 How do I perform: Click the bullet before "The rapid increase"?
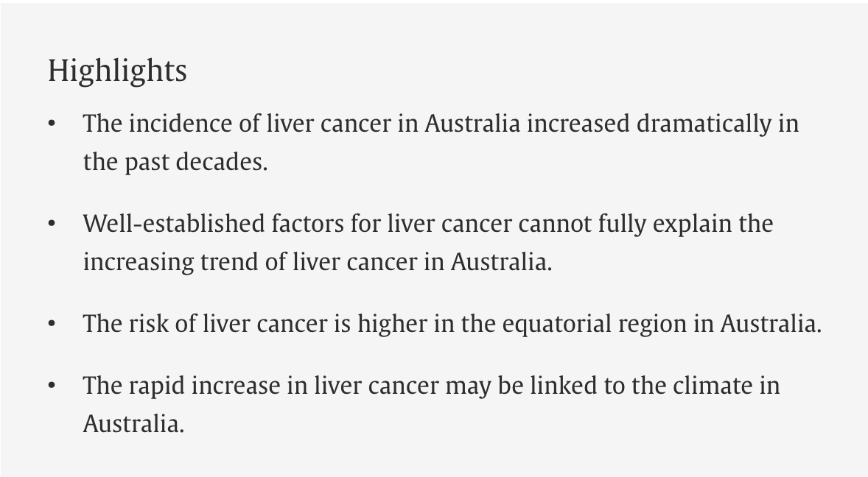(x=52, y=386)
